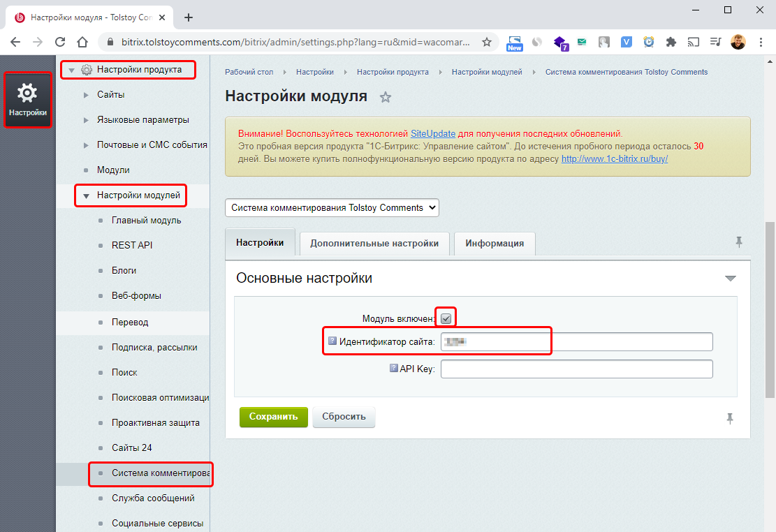Screen dimensions: 776x532
Task: Select REST API in the tree
Action: pos(132,246)
